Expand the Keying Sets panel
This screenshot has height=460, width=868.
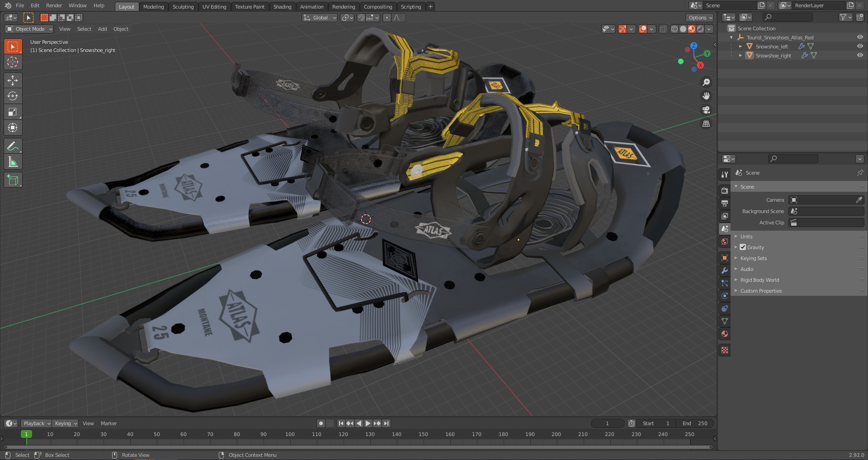point(753,258)
